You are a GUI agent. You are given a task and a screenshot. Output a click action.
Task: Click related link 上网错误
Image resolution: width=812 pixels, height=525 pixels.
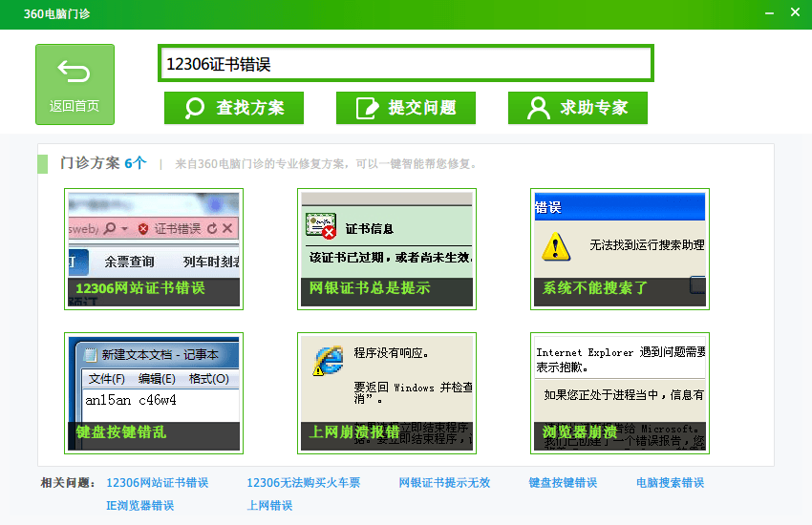tap(269, 505)
